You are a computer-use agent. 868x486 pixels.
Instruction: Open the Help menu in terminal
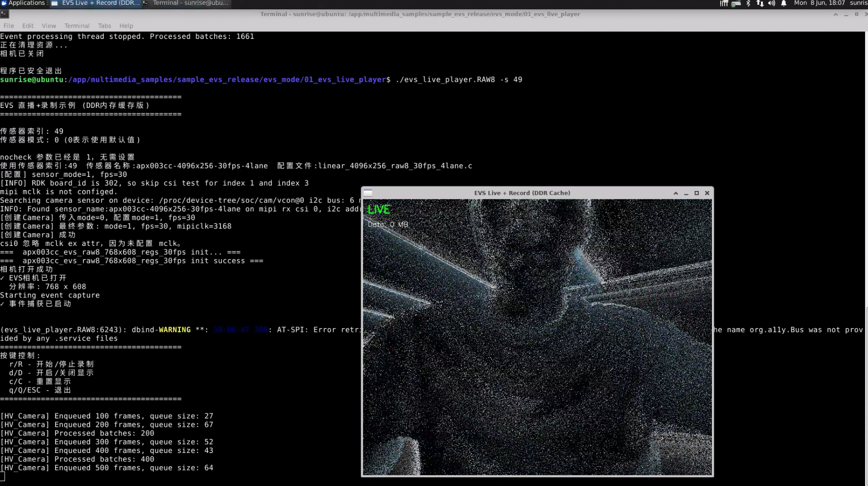[x=126, y=26]
